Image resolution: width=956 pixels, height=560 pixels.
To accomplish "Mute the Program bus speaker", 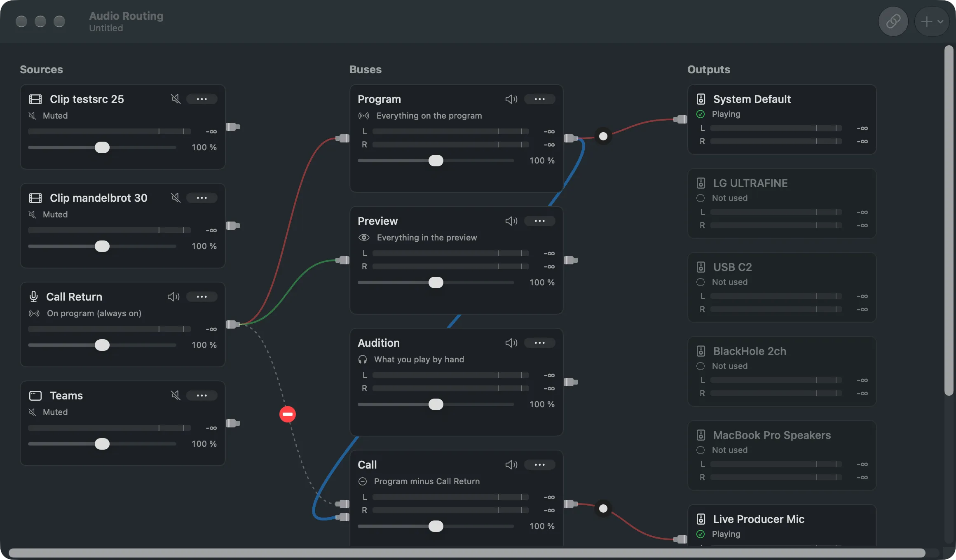I will click(x=511, y=99).
